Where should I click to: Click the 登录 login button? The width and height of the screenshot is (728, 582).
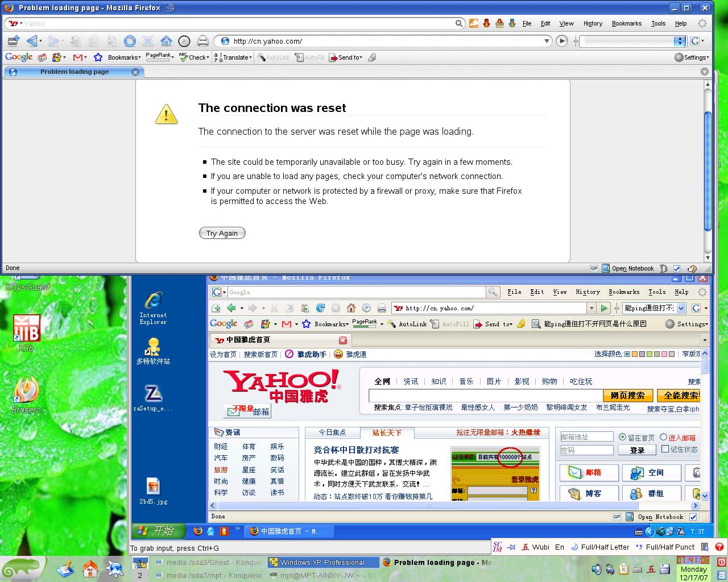tap(637, 450)
